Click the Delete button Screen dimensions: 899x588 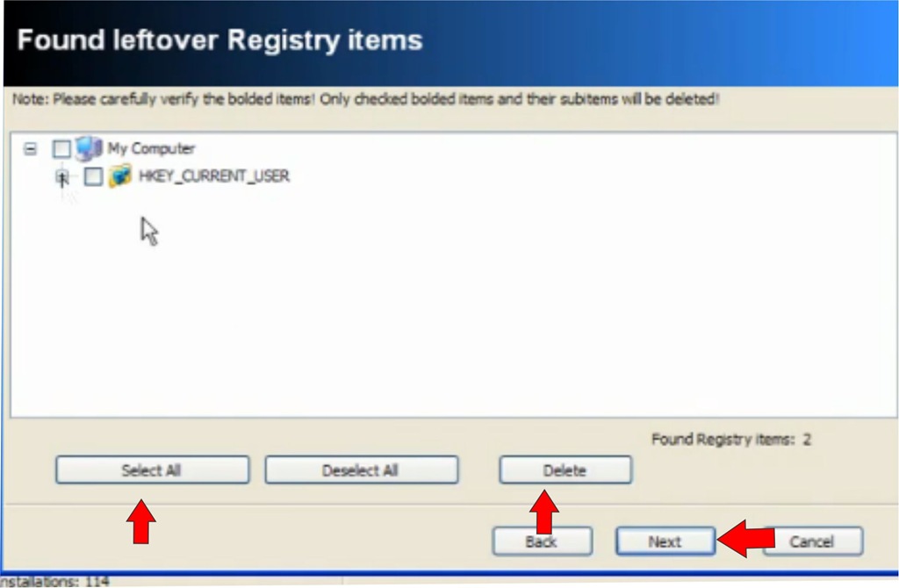click(565, 470)
